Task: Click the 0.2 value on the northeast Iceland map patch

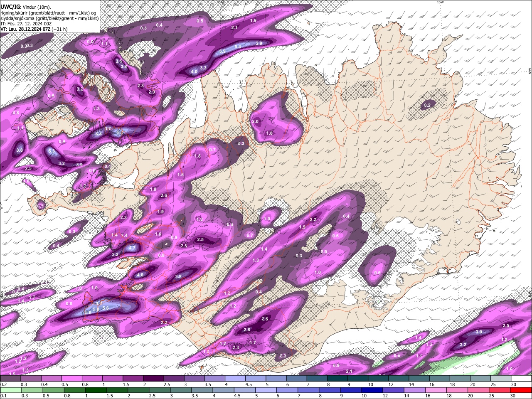Action: coord(427,106)
